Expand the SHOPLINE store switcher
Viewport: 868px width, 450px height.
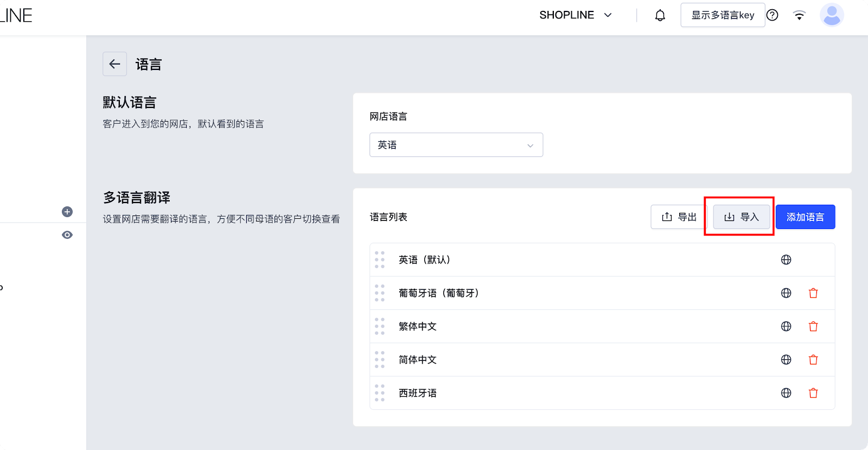pos(575,15)
